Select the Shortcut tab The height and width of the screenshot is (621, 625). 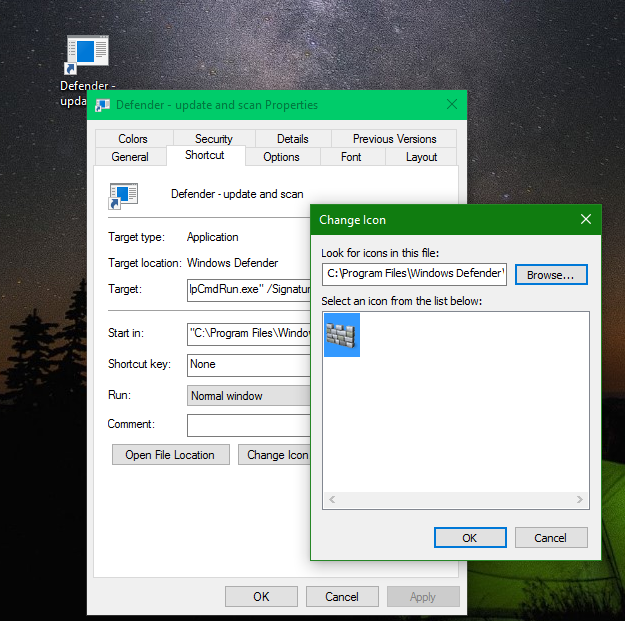coord(205,155)
